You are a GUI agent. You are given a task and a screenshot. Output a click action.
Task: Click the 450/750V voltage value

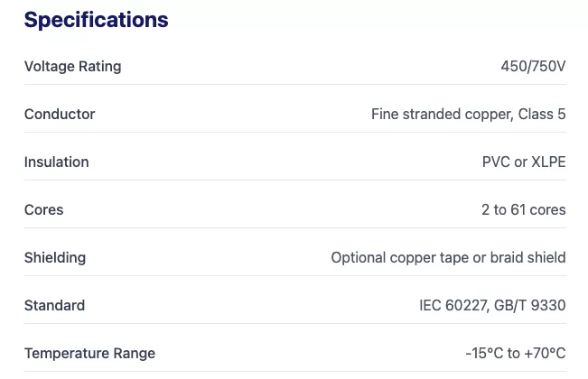(533, 66)
